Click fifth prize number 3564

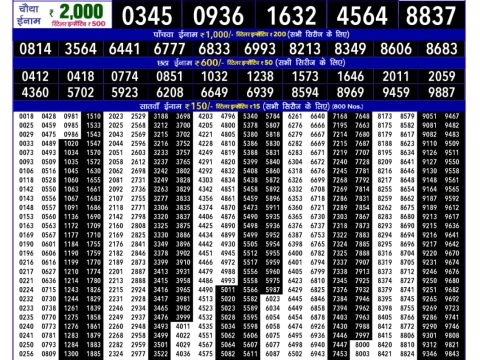pos(81,49)
